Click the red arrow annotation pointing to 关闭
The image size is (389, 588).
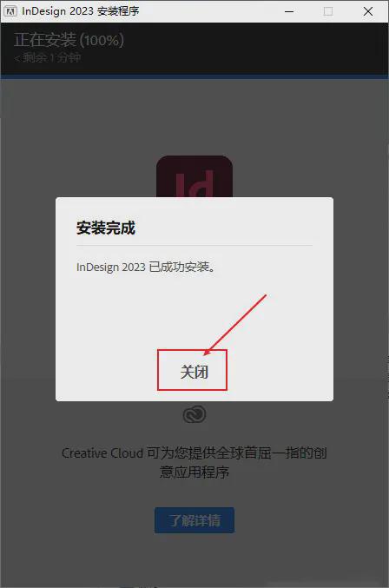(235, 325)
